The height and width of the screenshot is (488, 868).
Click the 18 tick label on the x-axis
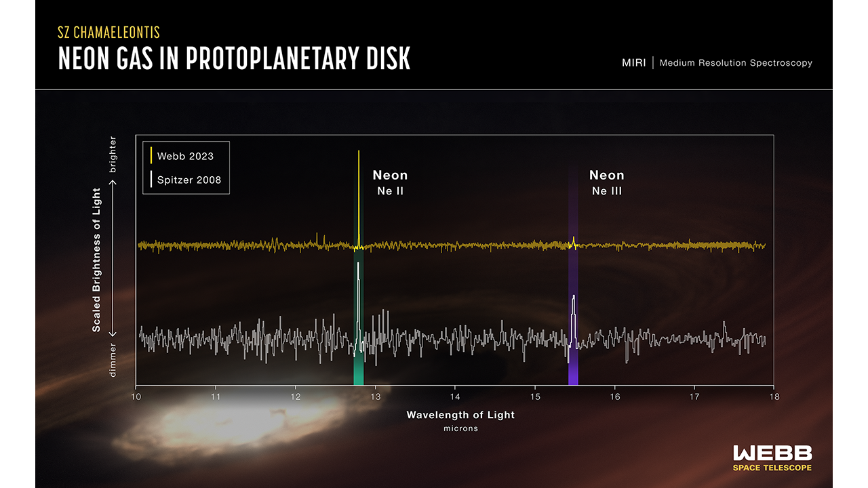coord(774,396)
